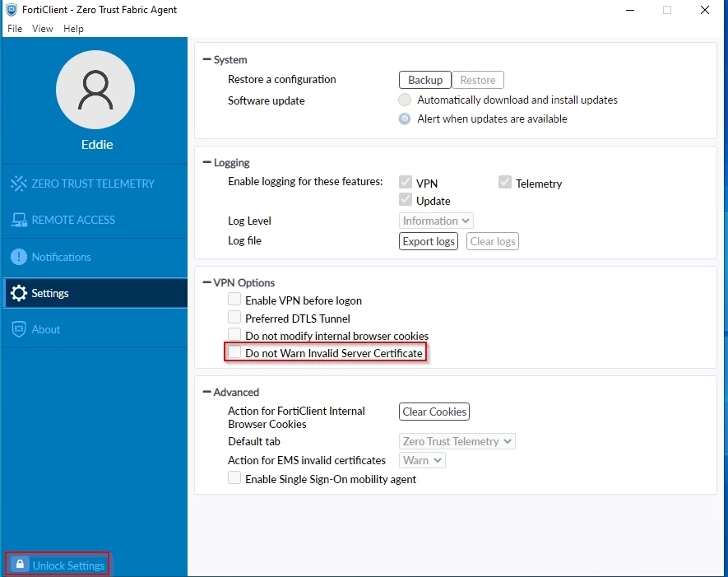728x577 pixels.
Task: Click the Eddie username label
Action: 97,145
